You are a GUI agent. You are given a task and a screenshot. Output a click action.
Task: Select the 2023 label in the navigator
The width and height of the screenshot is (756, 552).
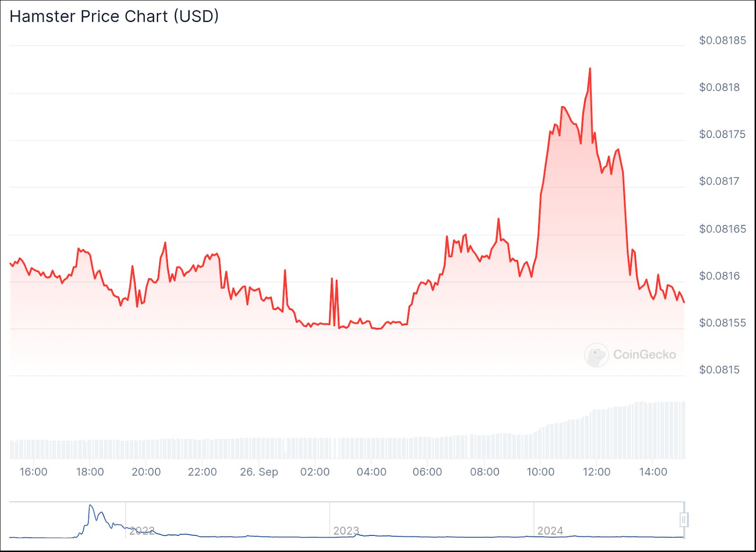tap(346, 531)
